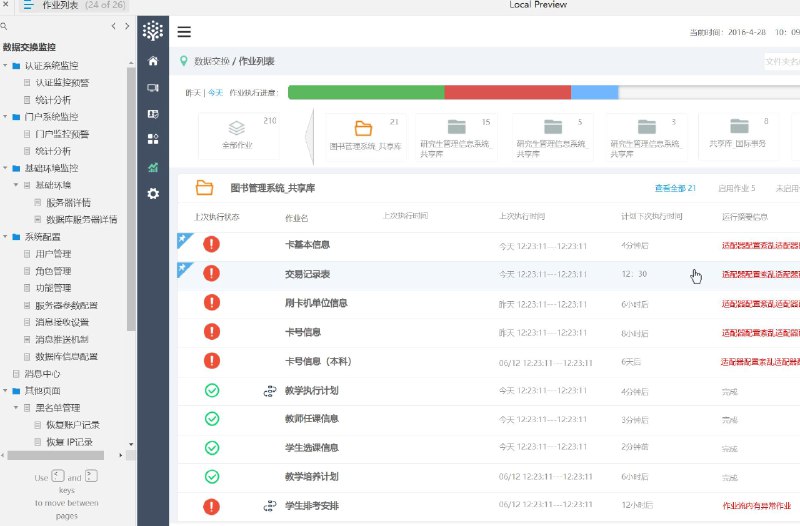Click pin flag on 交易记录表 row
The width and height of the screenshot is (800, 526).
(184, 269)
